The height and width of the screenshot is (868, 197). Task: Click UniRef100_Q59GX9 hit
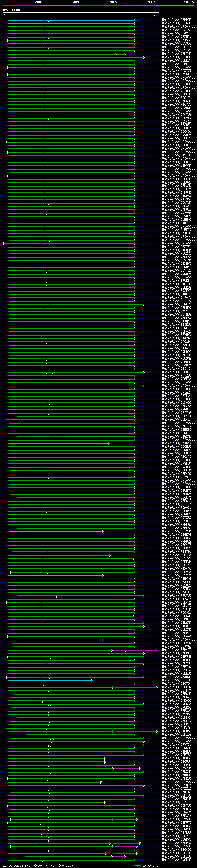(x=177, y=74)
